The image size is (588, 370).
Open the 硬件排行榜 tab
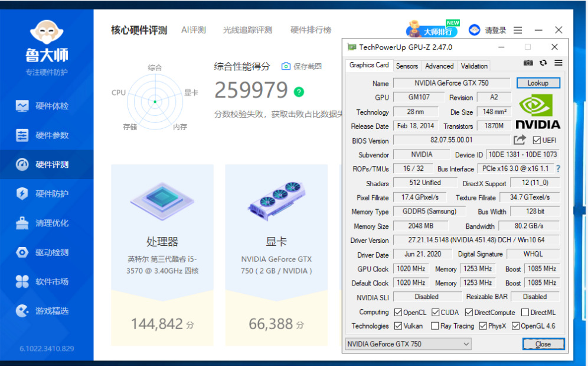click(311, 30)
